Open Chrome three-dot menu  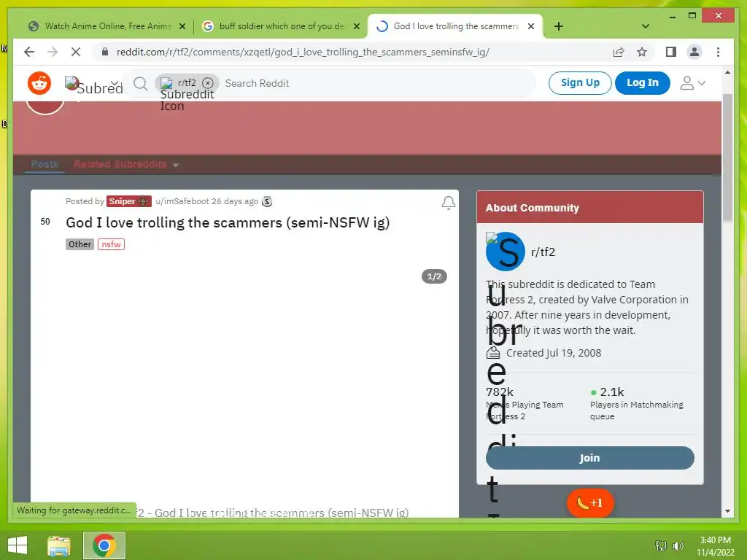(718, 52)
